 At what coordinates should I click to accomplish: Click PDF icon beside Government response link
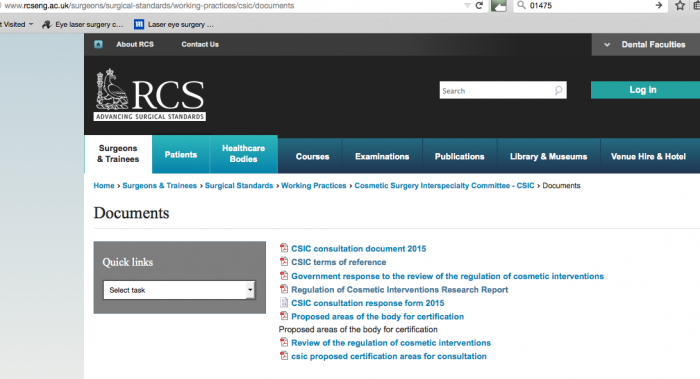[x=283, y=275]
